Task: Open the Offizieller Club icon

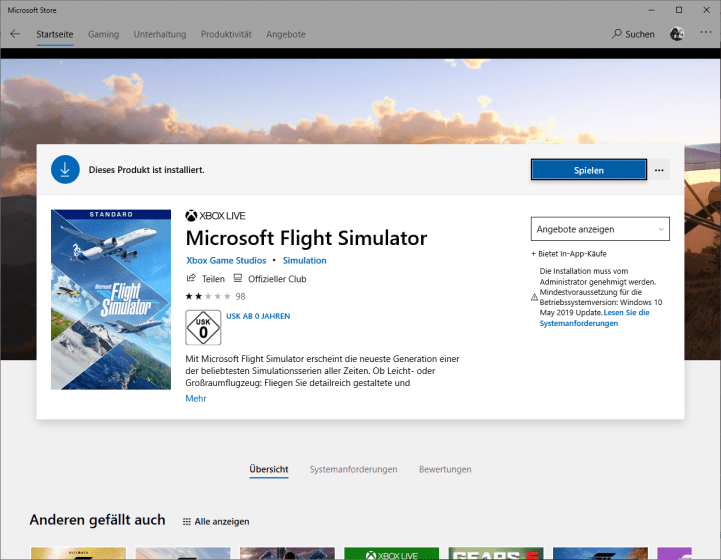Action: 238,278
